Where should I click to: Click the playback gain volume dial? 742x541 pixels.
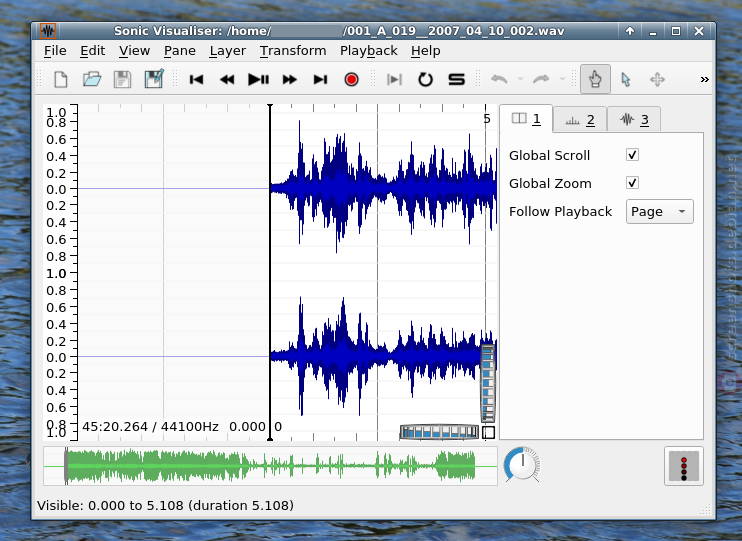(x=522, y=464)
